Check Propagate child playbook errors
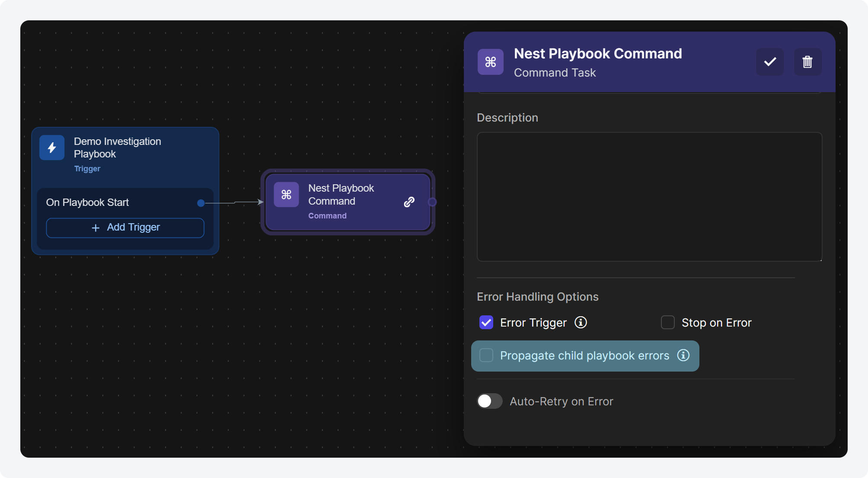 pyautogui.click(x=486, y=355)
